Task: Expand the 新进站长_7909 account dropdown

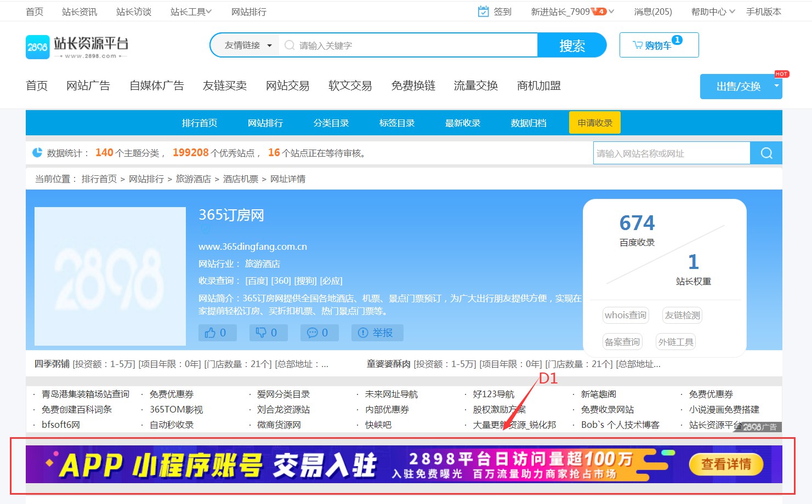Action: pos(572,12)
